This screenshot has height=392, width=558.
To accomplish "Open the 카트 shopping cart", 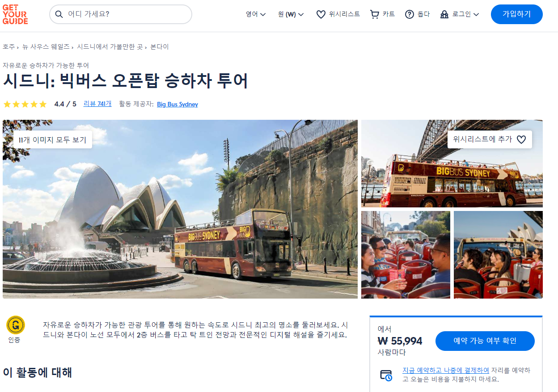I will [383, 14].
